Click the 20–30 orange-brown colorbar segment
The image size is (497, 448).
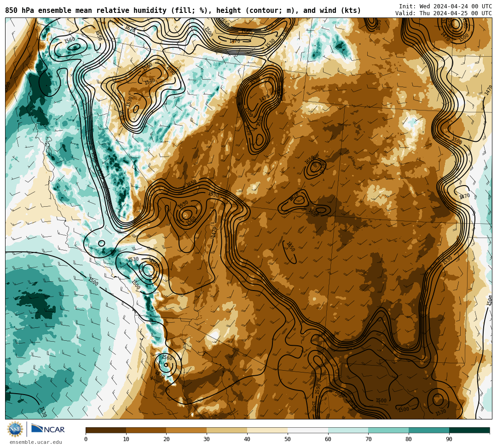tap(187, 430)
